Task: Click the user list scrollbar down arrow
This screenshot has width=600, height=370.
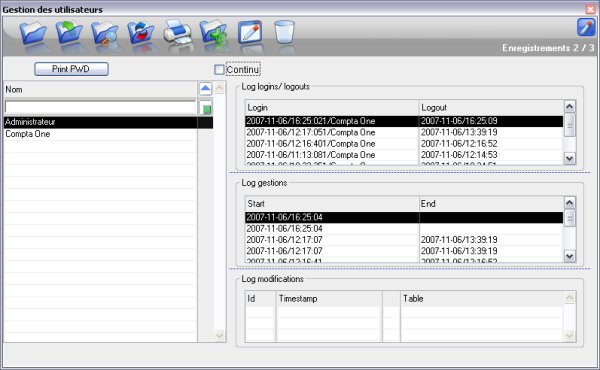Action: [x=220, y=336]
